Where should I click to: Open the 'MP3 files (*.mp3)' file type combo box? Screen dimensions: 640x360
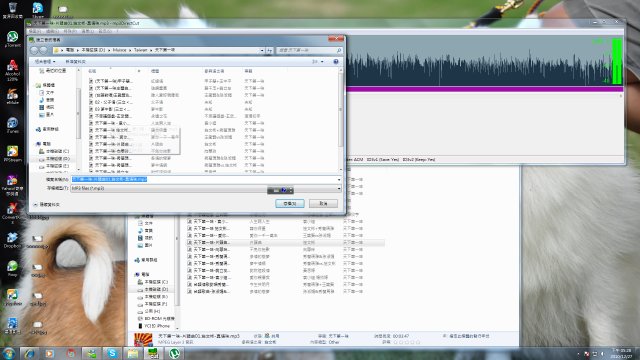click(206, 188)
